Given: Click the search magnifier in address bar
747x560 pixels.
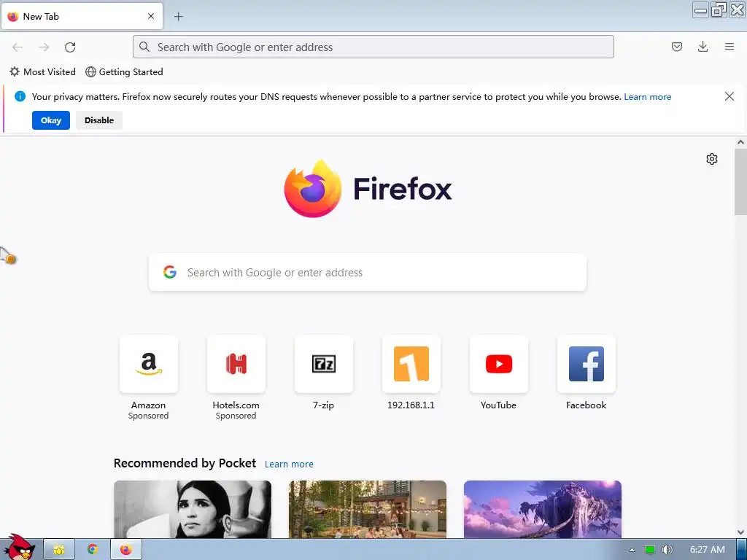Looking at the screenshot, I should [x=144, y=47].
